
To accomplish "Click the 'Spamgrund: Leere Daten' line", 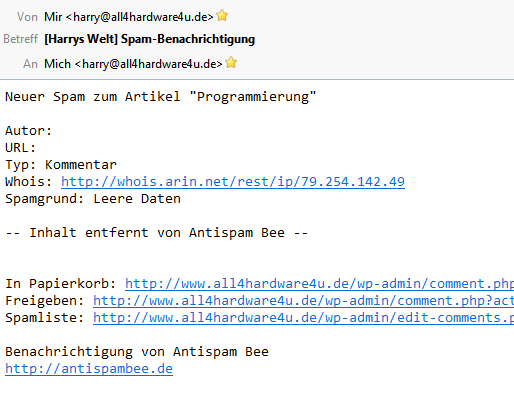I will [93, 199].
